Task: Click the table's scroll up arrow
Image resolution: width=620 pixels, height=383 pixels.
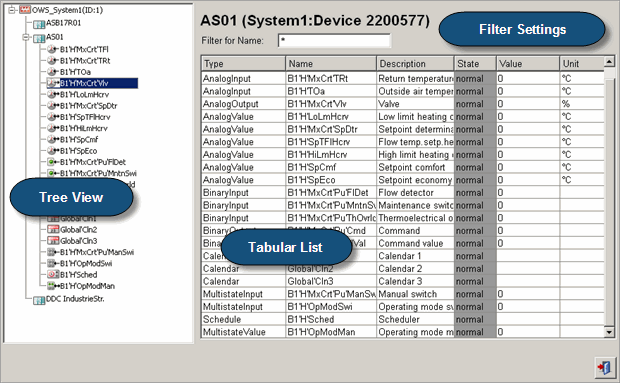Action: point(609,62)
